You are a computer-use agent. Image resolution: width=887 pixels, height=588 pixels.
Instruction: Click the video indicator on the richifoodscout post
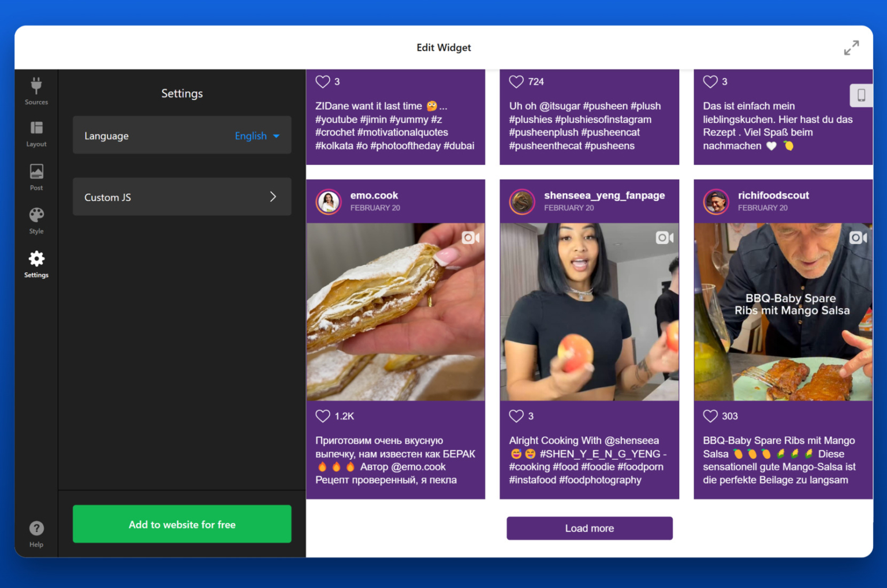(x=858, y=237)
